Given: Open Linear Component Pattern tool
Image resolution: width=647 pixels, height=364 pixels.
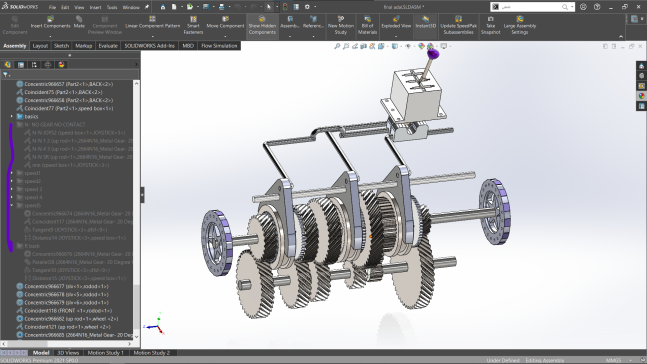Looking at the screenshot, I should 152,22.
